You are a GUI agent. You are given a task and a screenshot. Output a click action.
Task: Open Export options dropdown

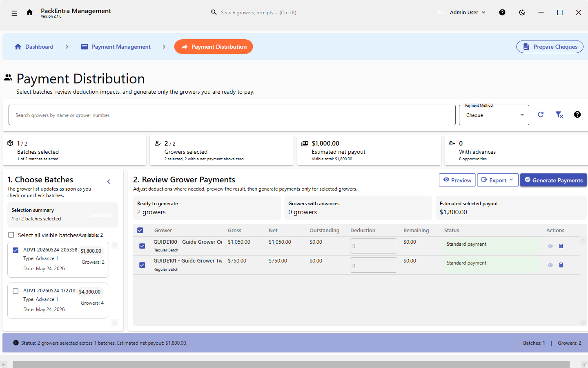point(498,180)
